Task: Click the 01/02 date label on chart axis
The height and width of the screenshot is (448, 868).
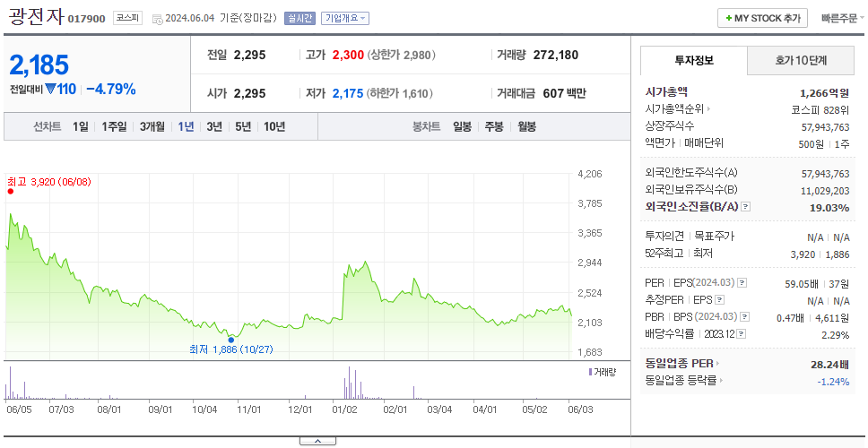Action: click(x=344, y=409)
